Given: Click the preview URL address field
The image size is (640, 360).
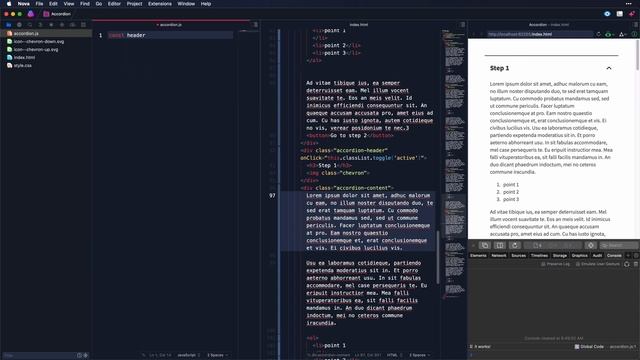Looking at the screenshot, I should tap(540, 34).
